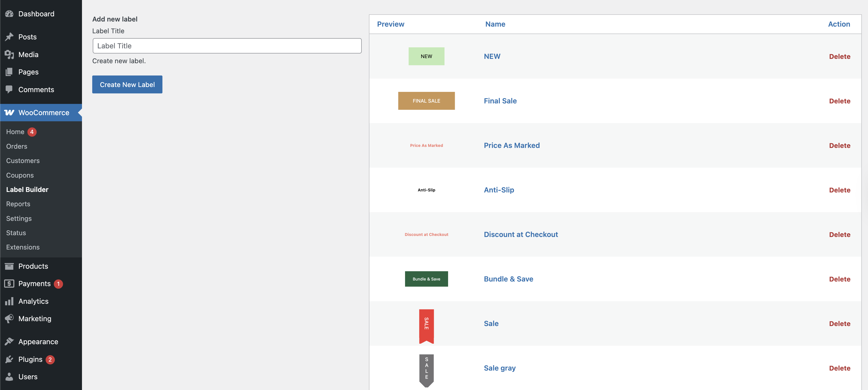This screenshot has height=390, width=868.
Task: Focus the Label Title input field
Action: pos(227,46)
